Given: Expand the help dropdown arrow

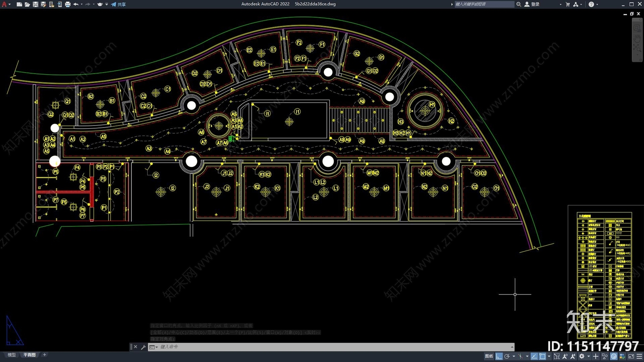Looking at the screenshot, I should coord(597,4).
